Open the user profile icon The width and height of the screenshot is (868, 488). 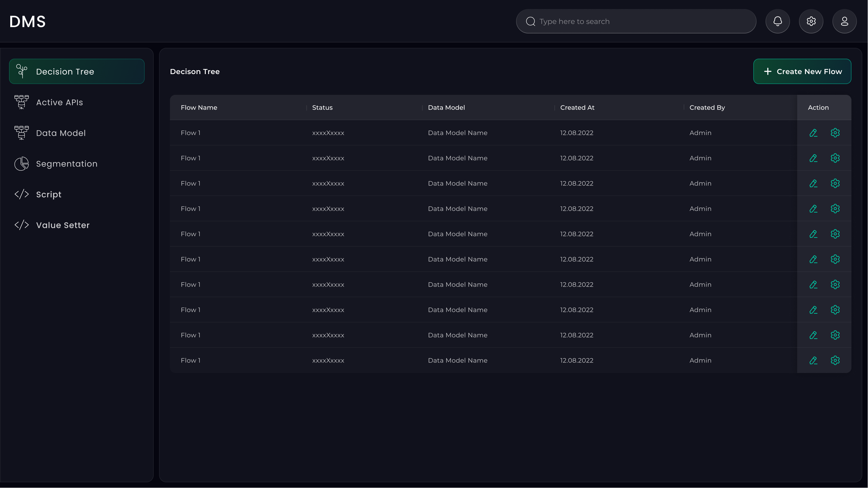point(844,21)
